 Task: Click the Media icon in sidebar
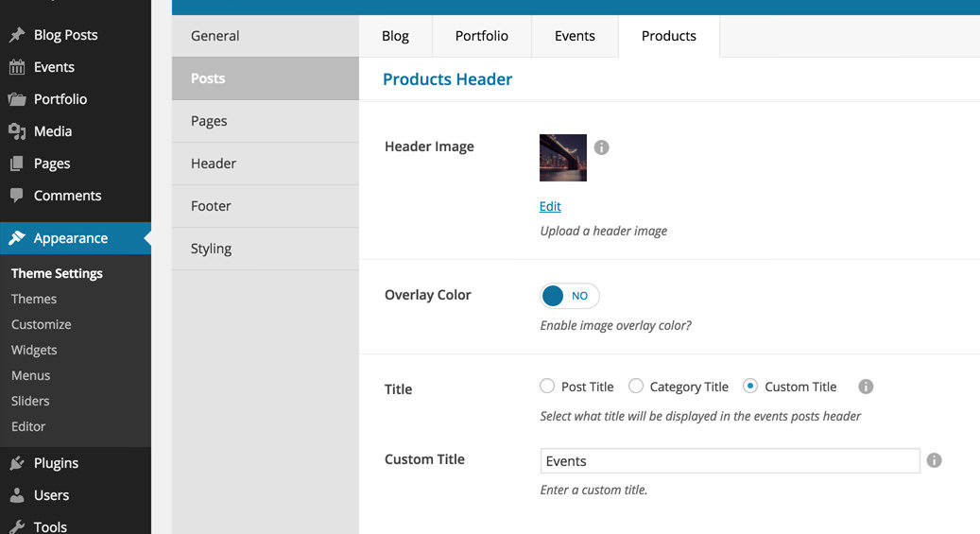coord(17,131)
